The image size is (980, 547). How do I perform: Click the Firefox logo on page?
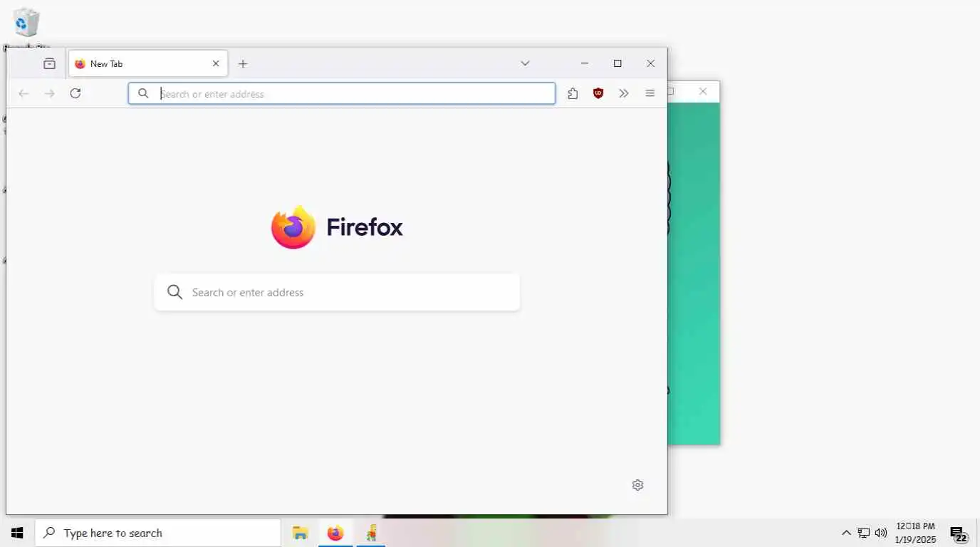tap(337, 227)
